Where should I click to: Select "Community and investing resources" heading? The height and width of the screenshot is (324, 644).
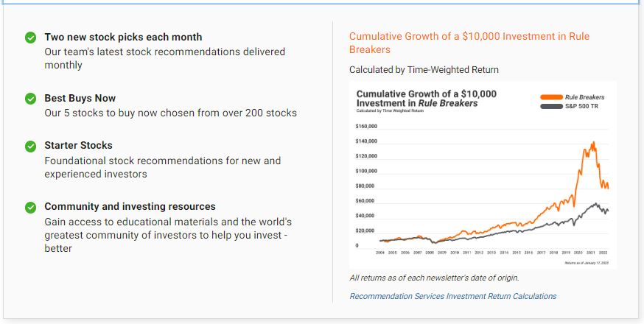click(130, 206)
